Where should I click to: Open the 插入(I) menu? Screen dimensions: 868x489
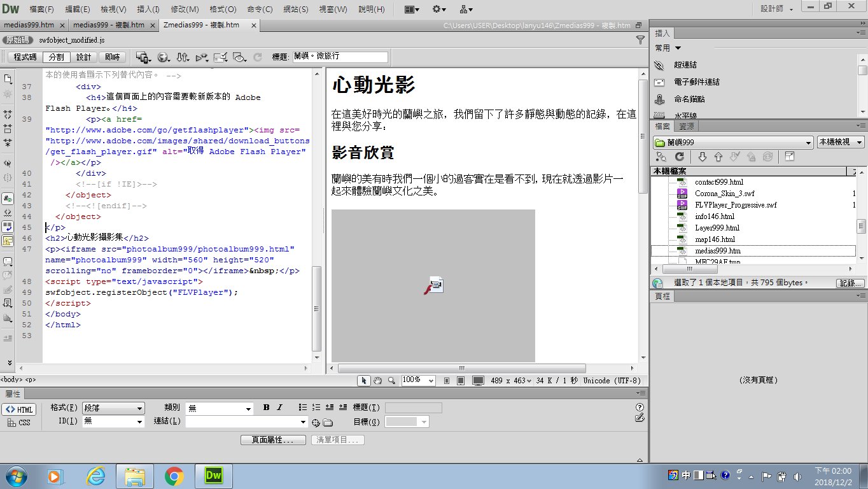click(x=148, y=10)
